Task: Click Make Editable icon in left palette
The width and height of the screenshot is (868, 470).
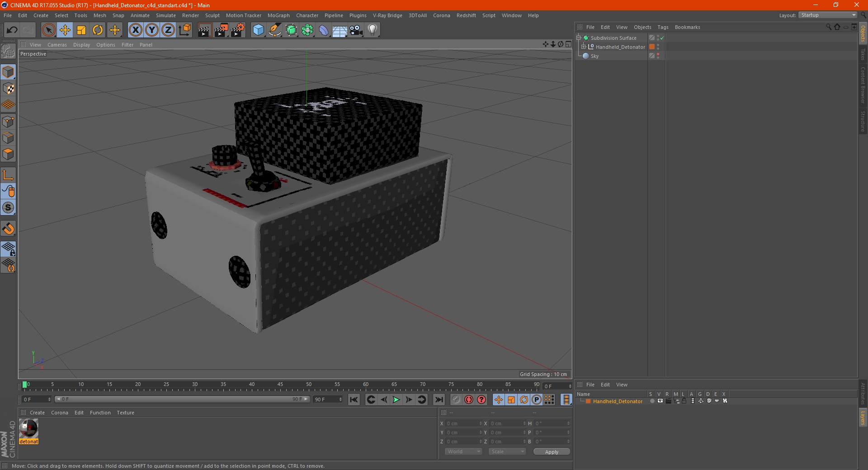Action: coord(8,52)
